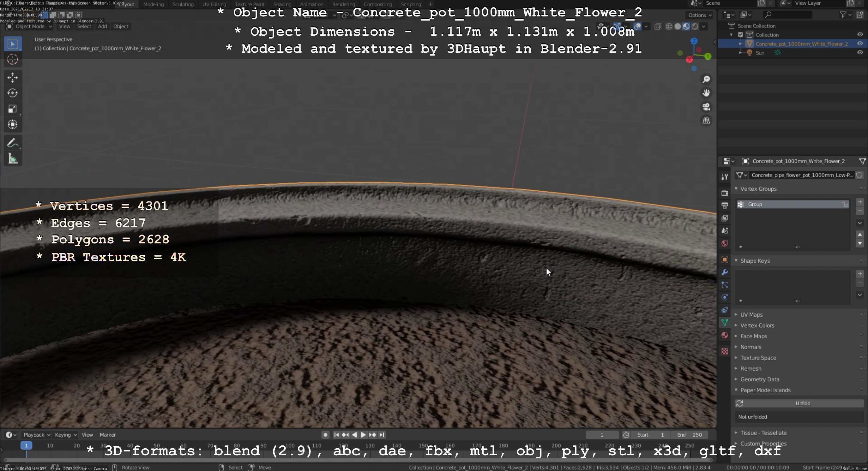The image size is (868, 471).
Task: Select the Transform tool
Action: (x=13, y=125)
